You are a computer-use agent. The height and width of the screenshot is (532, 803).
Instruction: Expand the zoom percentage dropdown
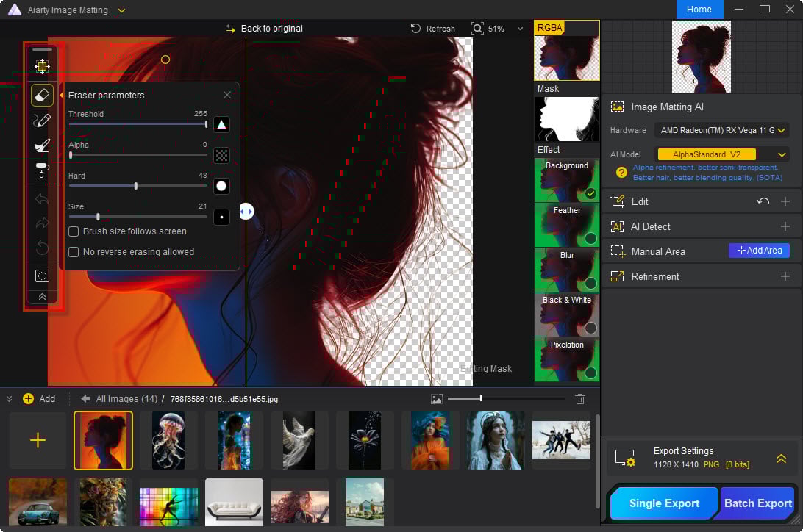click(x=520, y=28)
